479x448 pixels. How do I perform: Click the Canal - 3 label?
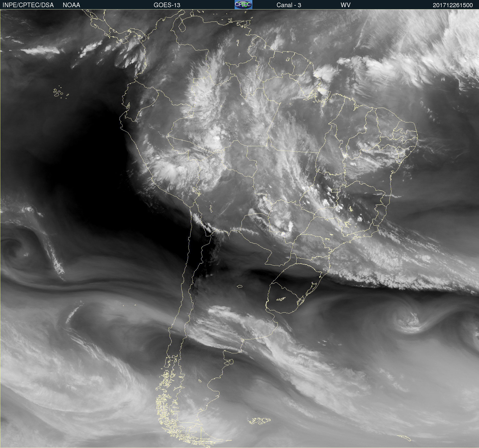coord(289,5)
